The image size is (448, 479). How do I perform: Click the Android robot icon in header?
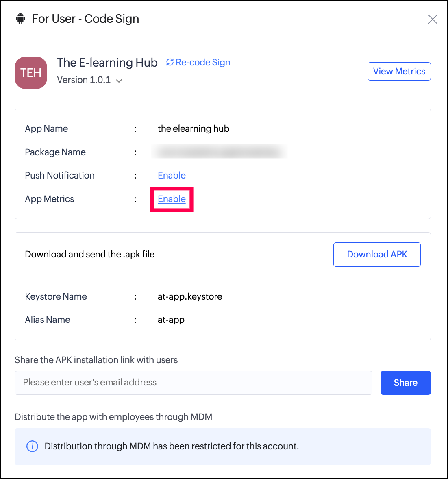(x=20, y=19)
